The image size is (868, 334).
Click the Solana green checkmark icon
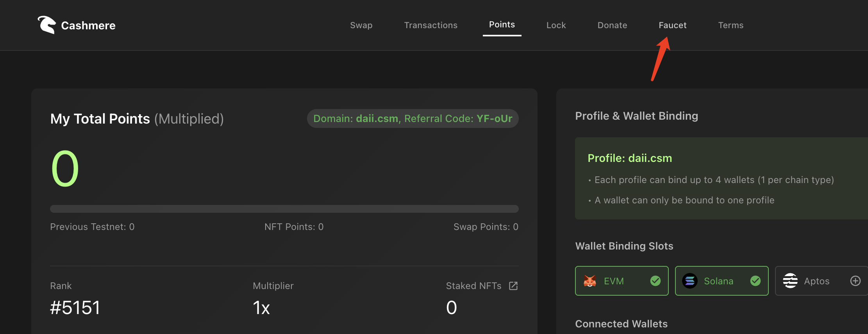[755, 281]
